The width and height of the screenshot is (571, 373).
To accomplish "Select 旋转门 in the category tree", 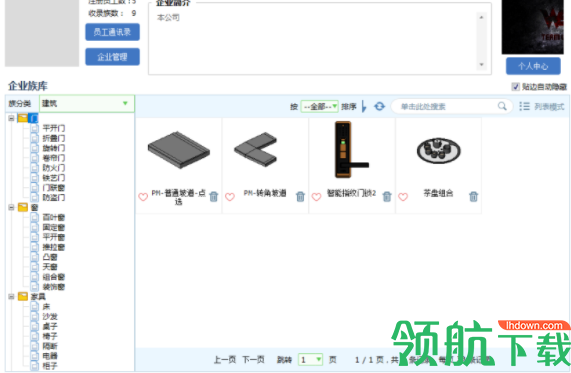I will (54, 148).
